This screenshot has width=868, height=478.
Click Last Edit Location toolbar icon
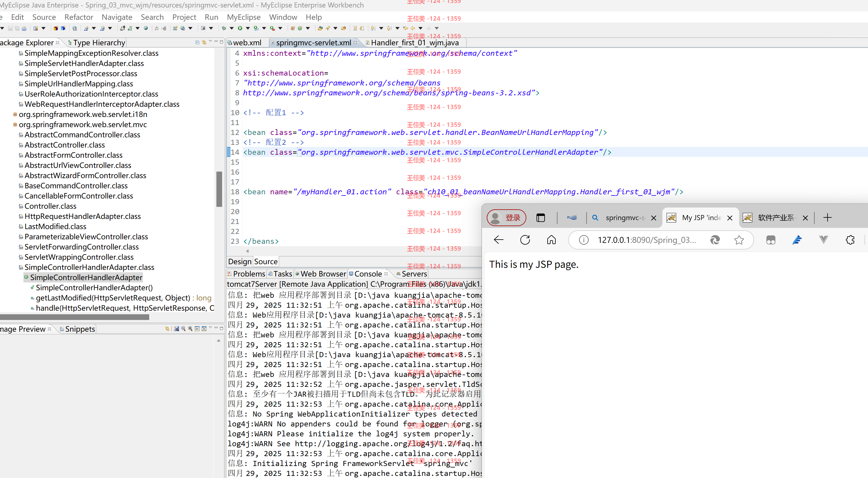405,28
